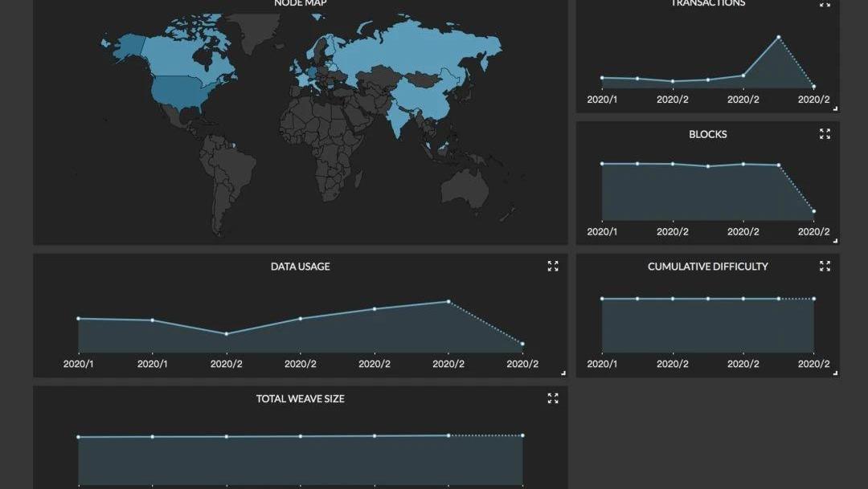Grab the Blocks panel resize handle
The height and width of the screenshot is (489, 868).
pyautogui.click(x=835, y=240)
